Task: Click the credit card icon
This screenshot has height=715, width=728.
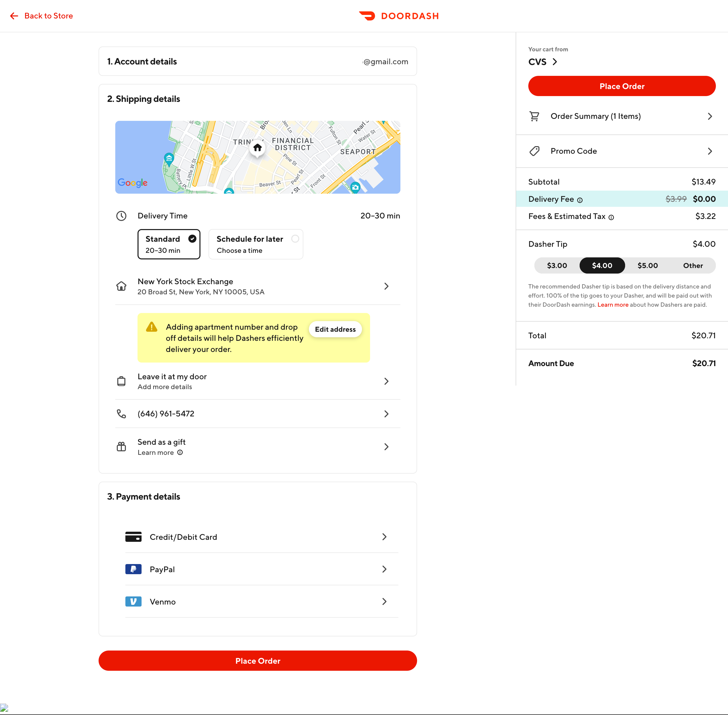Action: pyautogui.click(x=133, y=537)
